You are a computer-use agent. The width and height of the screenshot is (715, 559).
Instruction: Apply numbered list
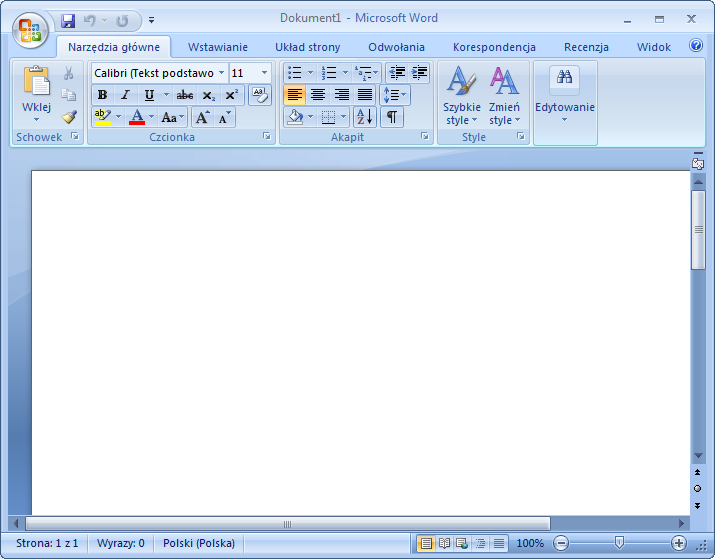pos(329,73)
